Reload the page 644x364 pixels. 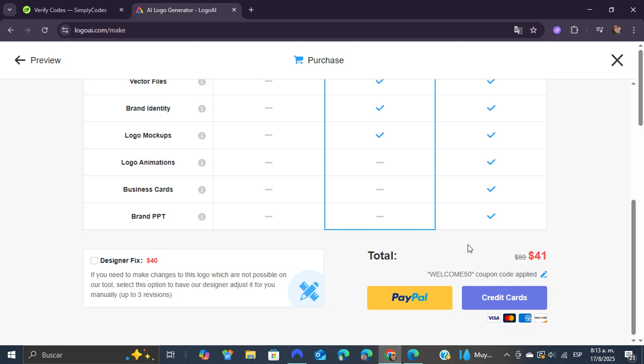(x=45, y=30)
